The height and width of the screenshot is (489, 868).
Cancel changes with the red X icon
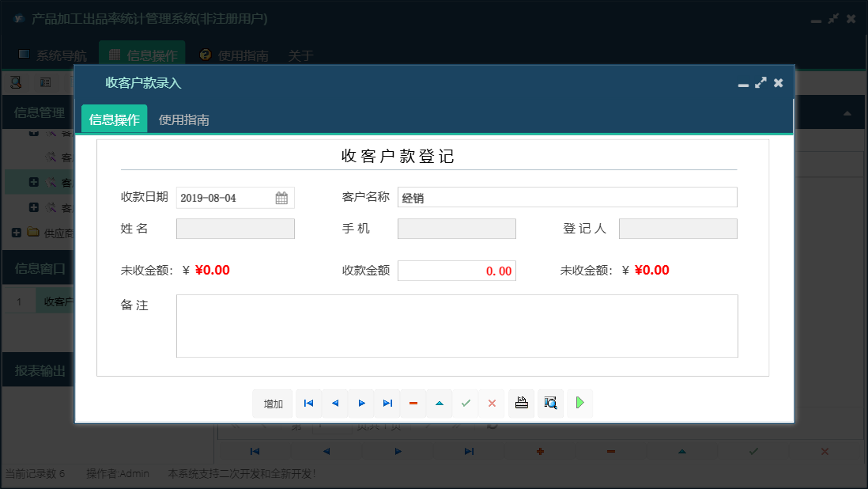pyautogui.click(x=492, y=404)
